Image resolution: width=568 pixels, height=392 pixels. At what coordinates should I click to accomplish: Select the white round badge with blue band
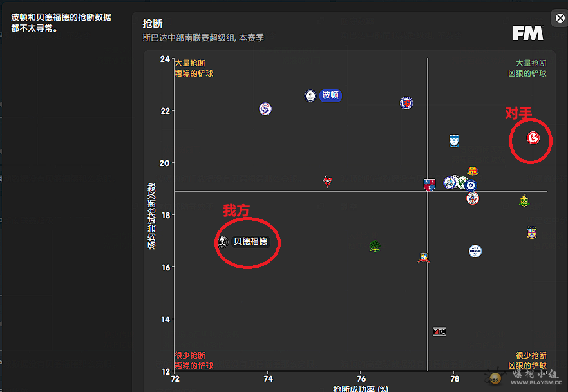click(475, 251)
